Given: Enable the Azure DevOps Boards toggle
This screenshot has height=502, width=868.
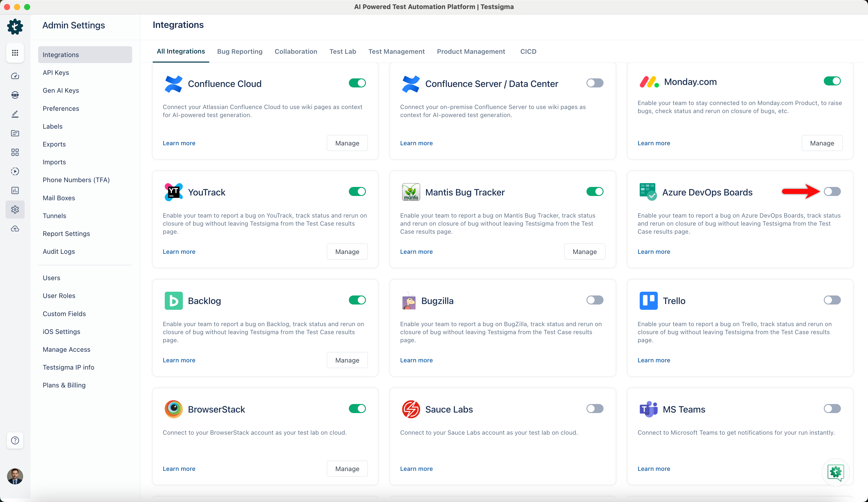Looking at the screenshot, I should point(832,191).
